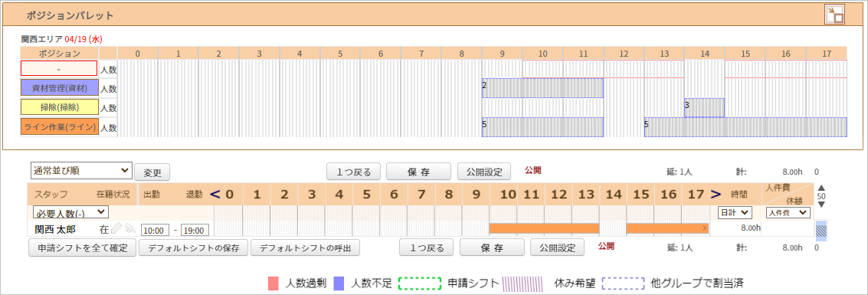The image size is (868, 295).
Task: Select 資材管理(資材) position in palette
Action: (x=59, y=87)
